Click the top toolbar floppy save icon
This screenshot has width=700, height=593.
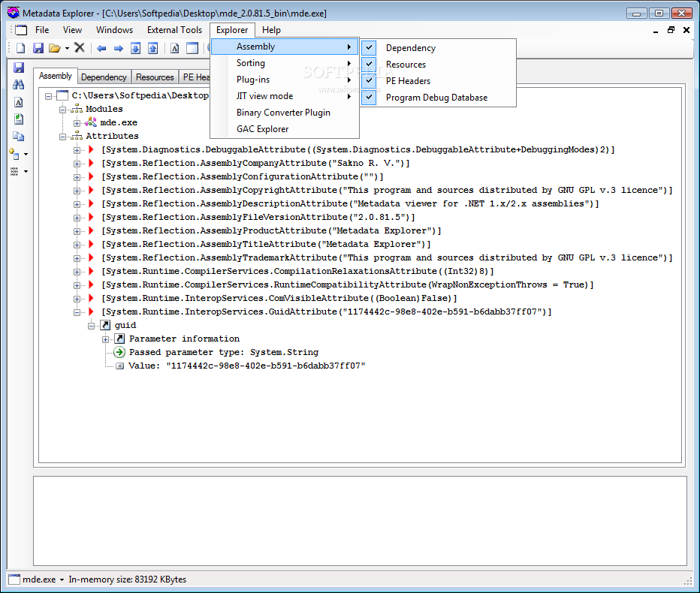[x=38, y=48]
